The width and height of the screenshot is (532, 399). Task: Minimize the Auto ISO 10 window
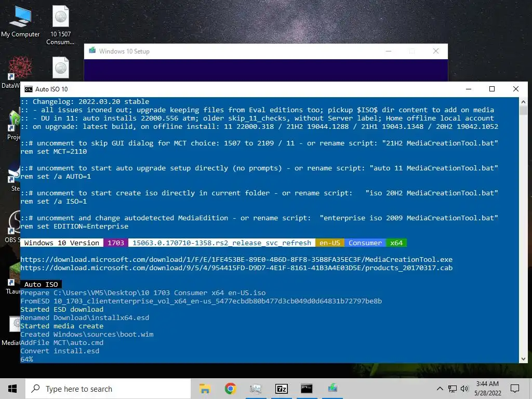click(469, 89)
